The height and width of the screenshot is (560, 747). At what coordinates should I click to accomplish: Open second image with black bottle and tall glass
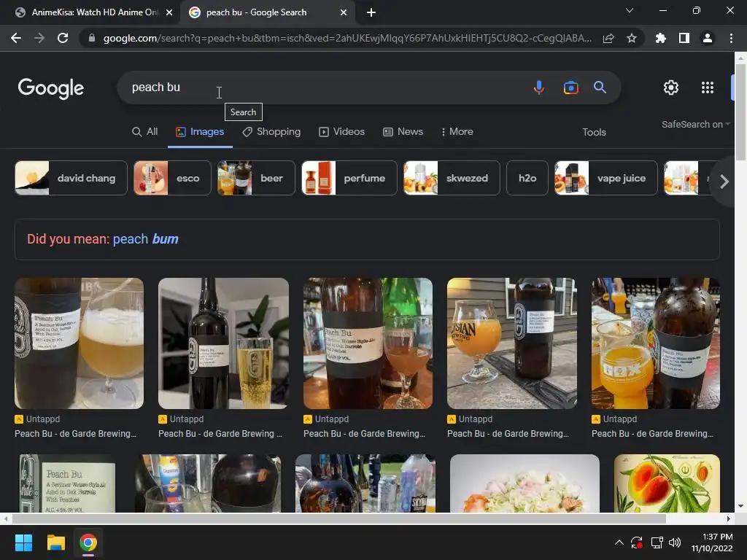point(223,343)
